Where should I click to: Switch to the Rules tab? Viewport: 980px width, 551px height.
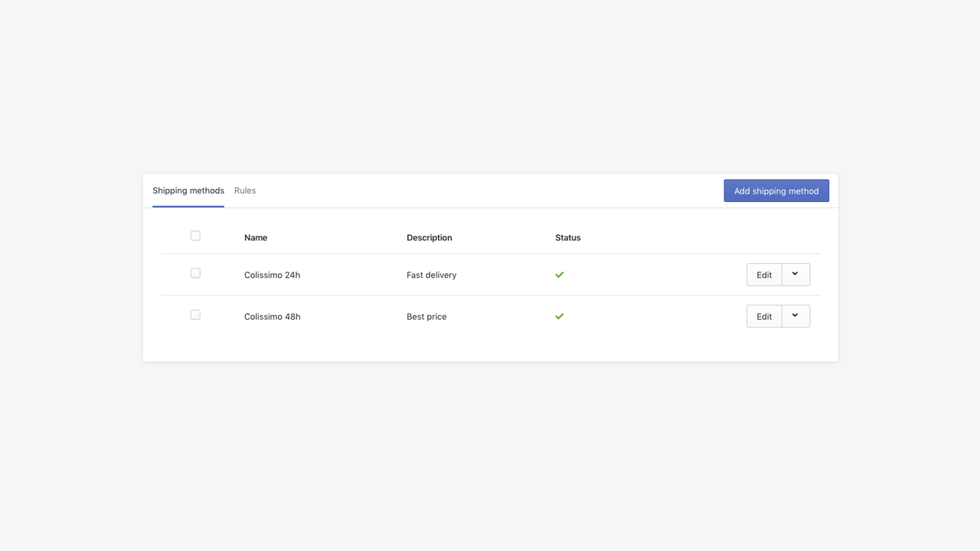(245, 191)
